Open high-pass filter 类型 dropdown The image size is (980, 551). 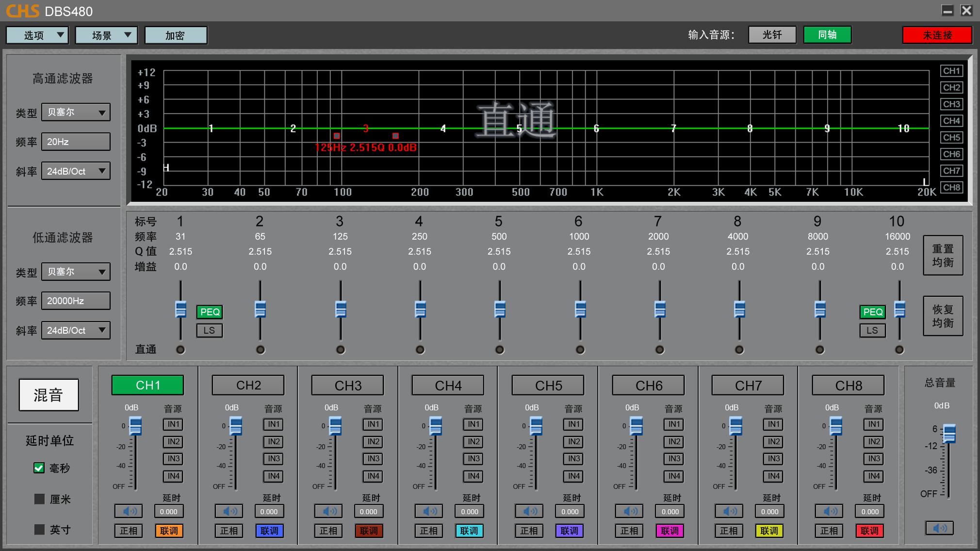click(76, 113)
